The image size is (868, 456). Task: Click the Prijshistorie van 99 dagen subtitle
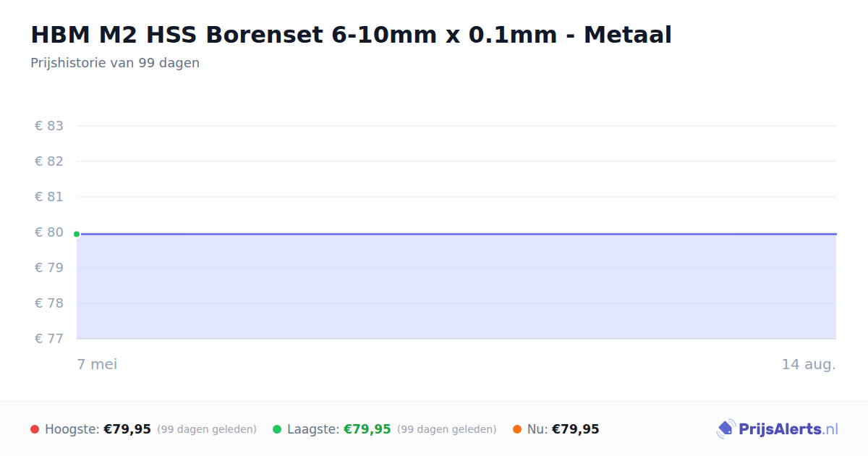115,63
